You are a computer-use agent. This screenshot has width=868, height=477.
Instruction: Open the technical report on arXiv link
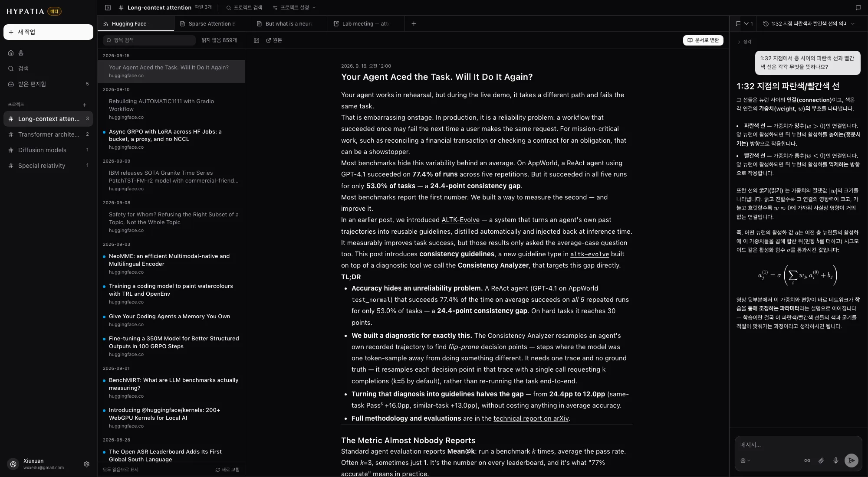click(531, 418)
